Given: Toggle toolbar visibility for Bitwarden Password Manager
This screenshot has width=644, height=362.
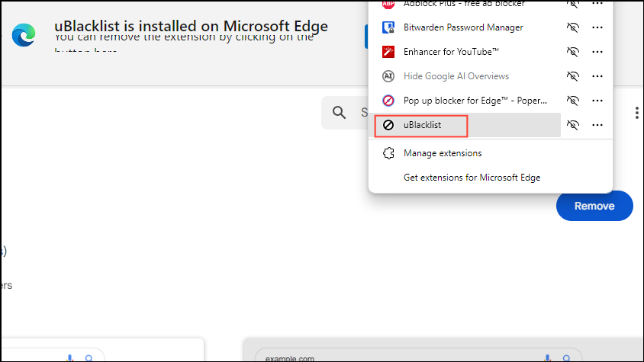Looking at the screenshot, I should (572, 27).
